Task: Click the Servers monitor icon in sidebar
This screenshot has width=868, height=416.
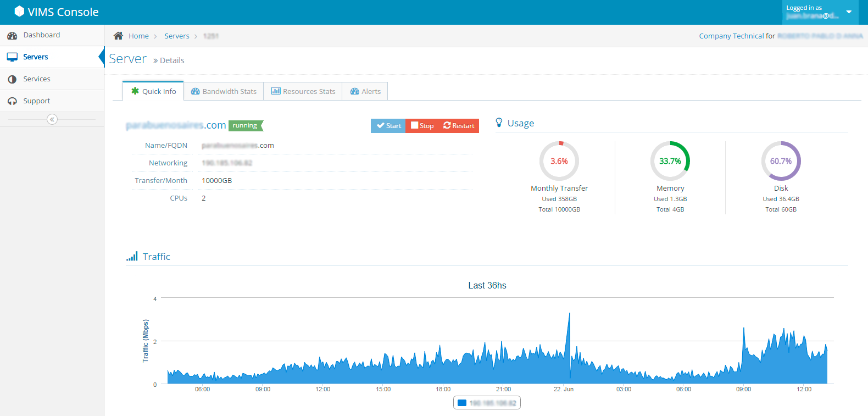Action: click(x=12, y=57)
